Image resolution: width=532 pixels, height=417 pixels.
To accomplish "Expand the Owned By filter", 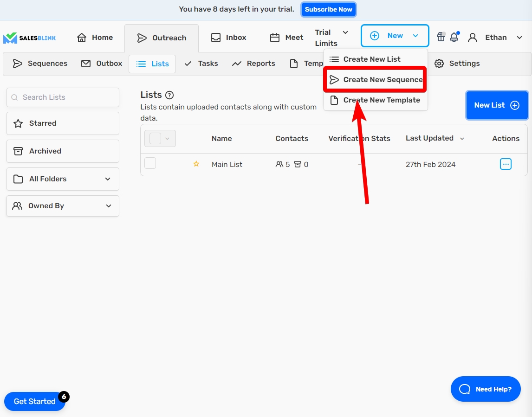I will [63, 206].
